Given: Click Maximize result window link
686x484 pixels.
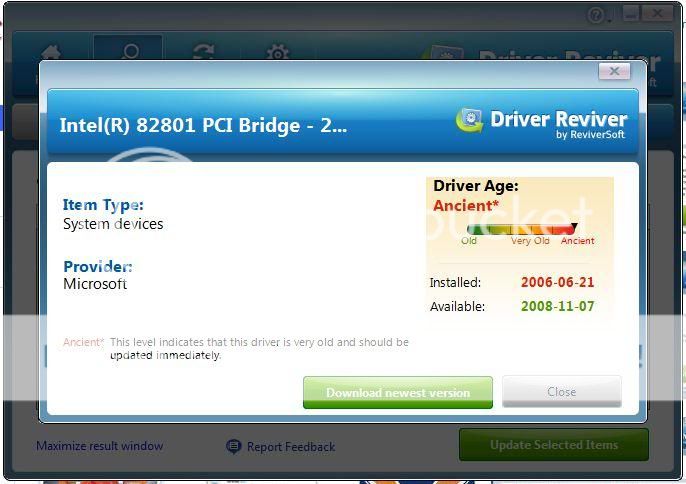Looking at the screenshot, I should [x=100, y=446].
